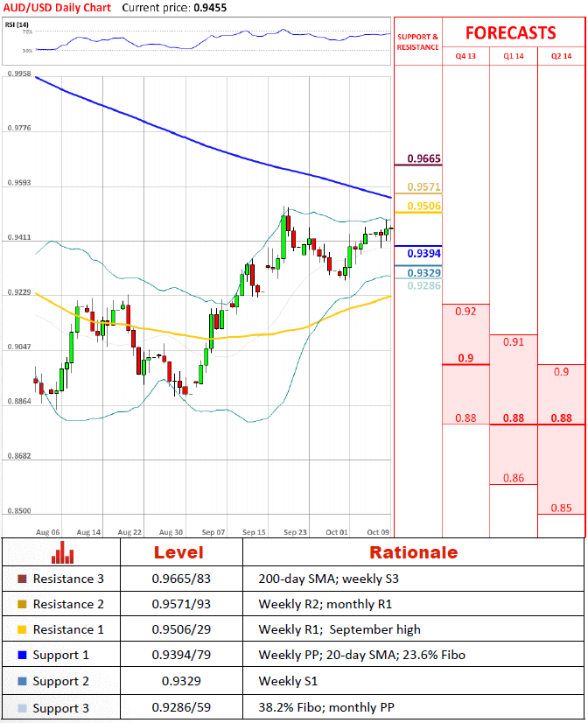
Task: Click the 0.9665 resistance level label
Action: pos(424,159)
